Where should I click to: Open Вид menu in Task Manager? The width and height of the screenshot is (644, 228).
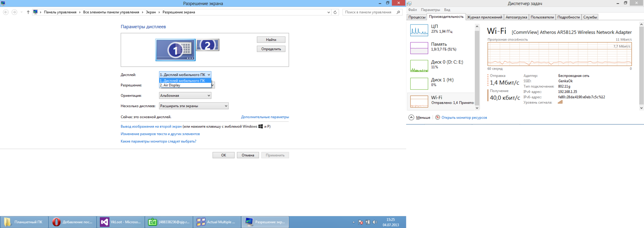[x=447, y=10]
